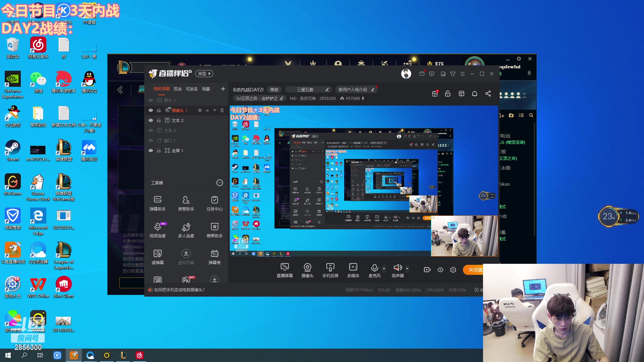Expand toolbox more options button
The width and height of the screenshot is (644, 362).
pos(219,183)
